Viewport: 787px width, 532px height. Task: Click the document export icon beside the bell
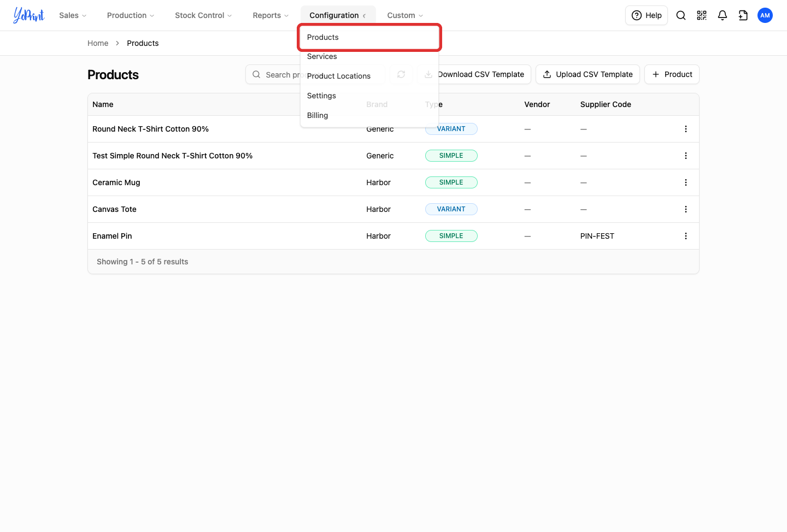(743, 15)
